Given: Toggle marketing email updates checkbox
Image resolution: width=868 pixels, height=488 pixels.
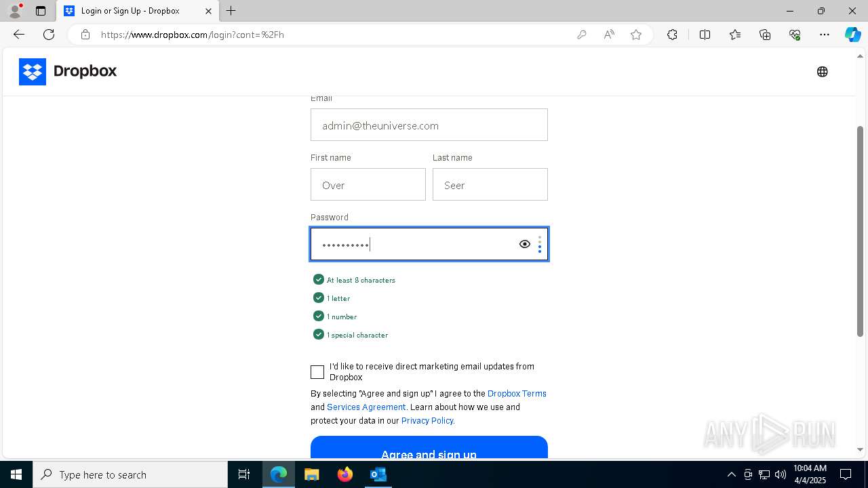Looking at the screenshot, I should (317, 372).
